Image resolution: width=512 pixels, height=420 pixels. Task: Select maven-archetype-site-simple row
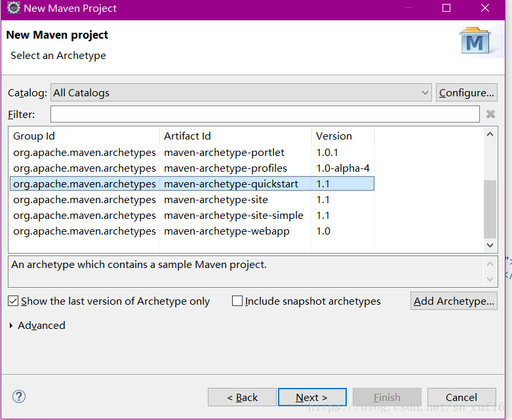[192, 216]
